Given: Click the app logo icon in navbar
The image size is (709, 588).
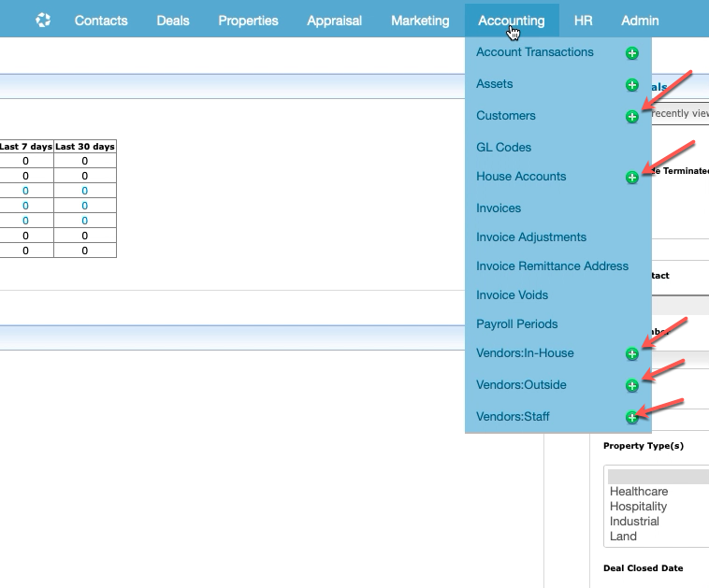Looking at the screenshot, I should pos(43,20).
